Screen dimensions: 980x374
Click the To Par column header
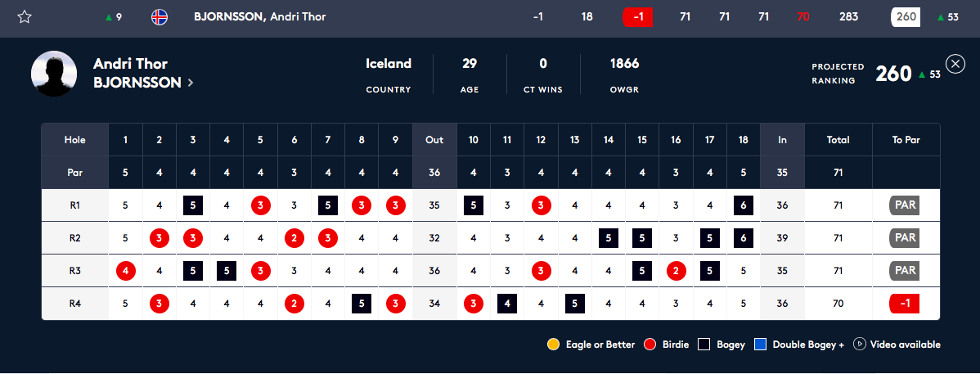(906, 140)
